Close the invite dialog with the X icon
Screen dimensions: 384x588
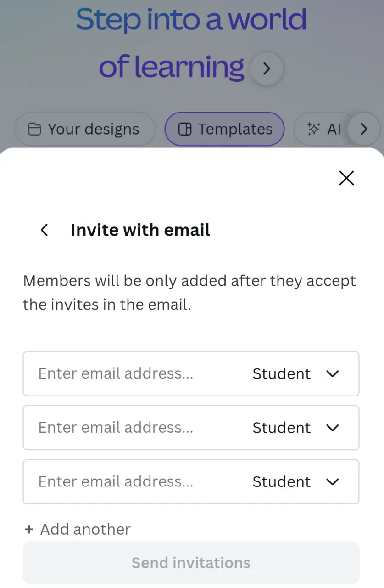click(346, 178)
